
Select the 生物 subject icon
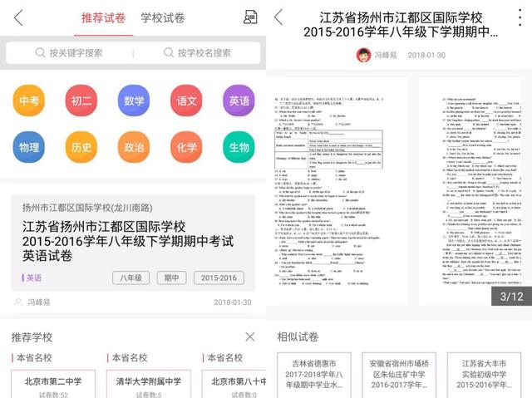239,147
